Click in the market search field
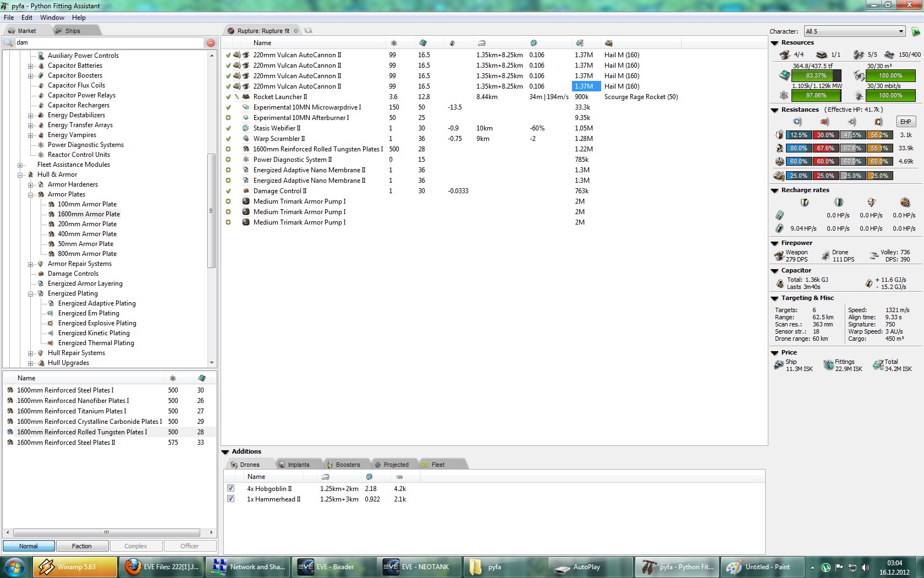This screenshot has width=924, height=578. coord(110,43)
